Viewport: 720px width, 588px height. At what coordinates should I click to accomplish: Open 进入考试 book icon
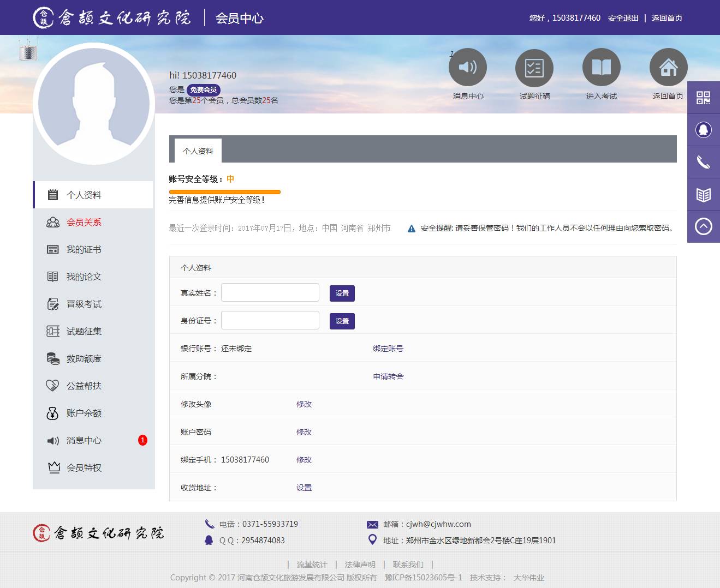(x=601, y=68)
